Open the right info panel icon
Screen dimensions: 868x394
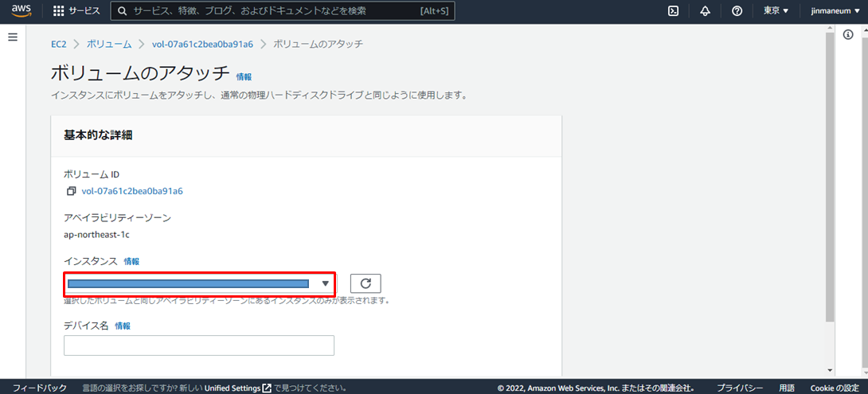(848, 35)
